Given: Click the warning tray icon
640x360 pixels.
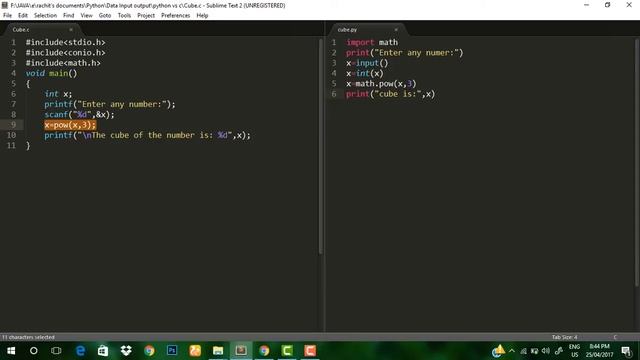Looking at the screenshot, I should tap(498, 351).
